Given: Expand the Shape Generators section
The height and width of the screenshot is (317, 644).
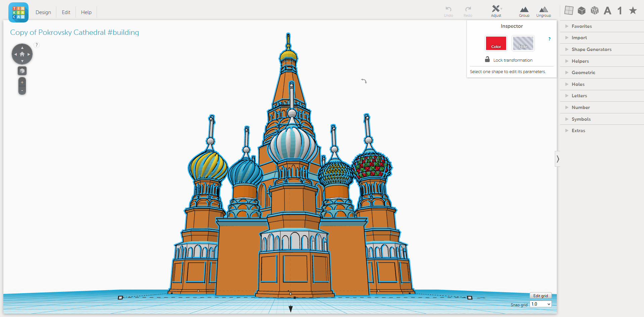Looking at the screenshot, I should [602, 49].
